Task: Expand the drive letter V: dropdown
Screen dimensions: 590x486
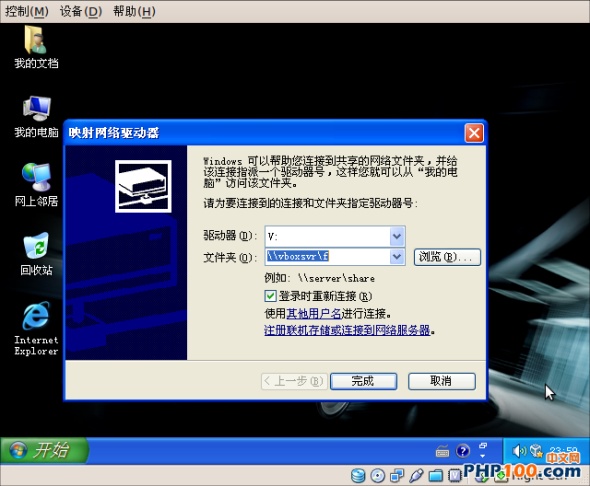Action: pyautogui.click(x=397, y=236)
